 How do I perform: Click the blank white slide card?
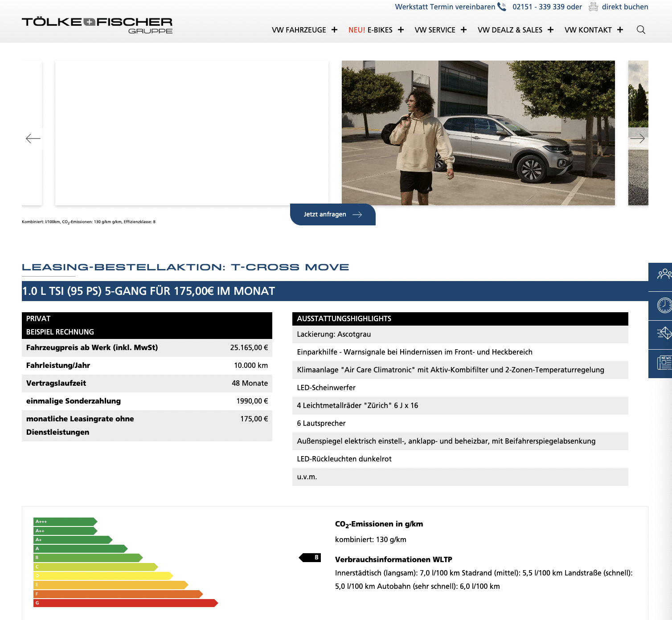point(192,133)
